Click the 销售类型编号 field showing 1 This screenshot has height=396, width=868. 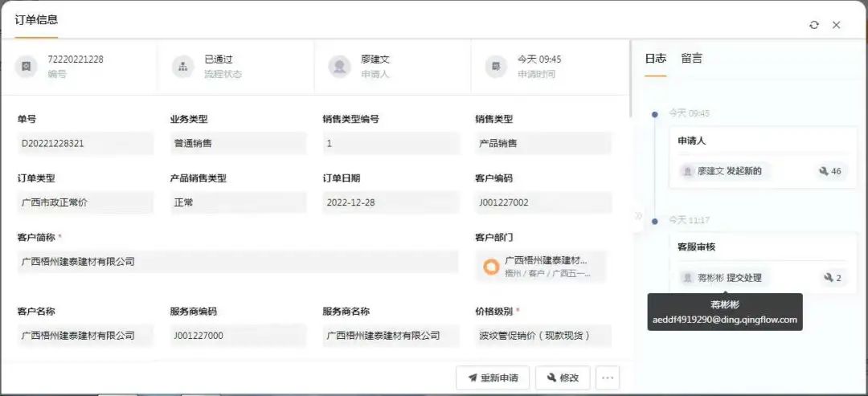pyautogui.click(x=391, y=143)
